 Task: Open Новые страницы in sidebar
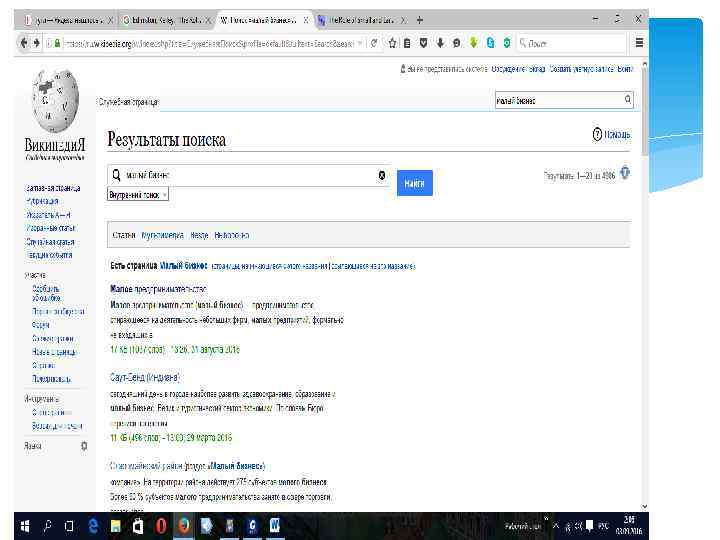click(x=54, y=352)
